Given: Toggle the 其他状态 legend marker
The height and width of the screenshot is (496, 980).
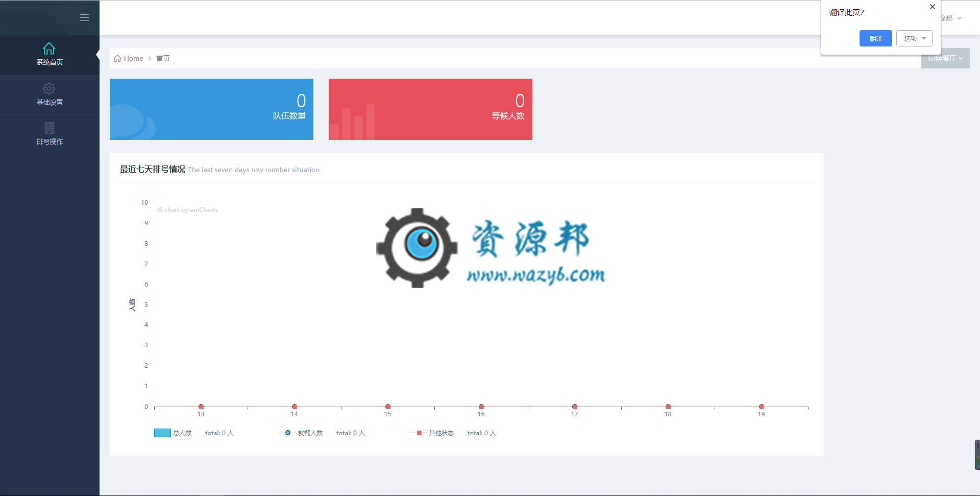Looking at the screenshot, I should 419,433.
